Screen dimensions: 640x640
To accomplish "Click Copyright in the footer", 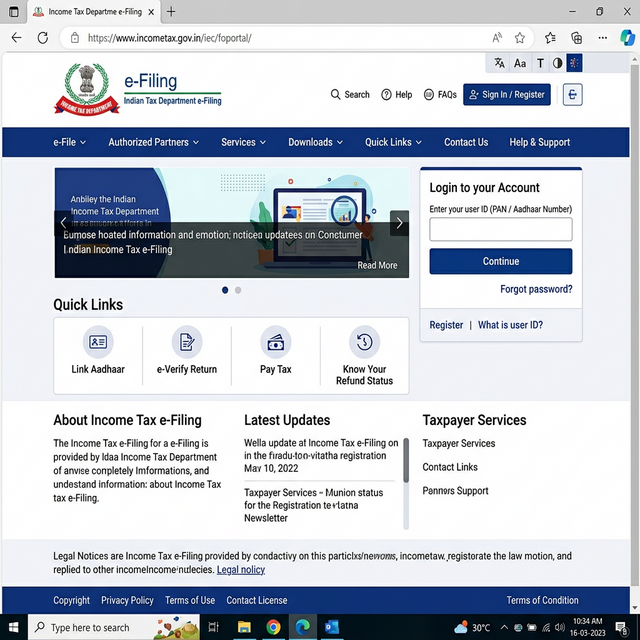I will coord(71,600).
